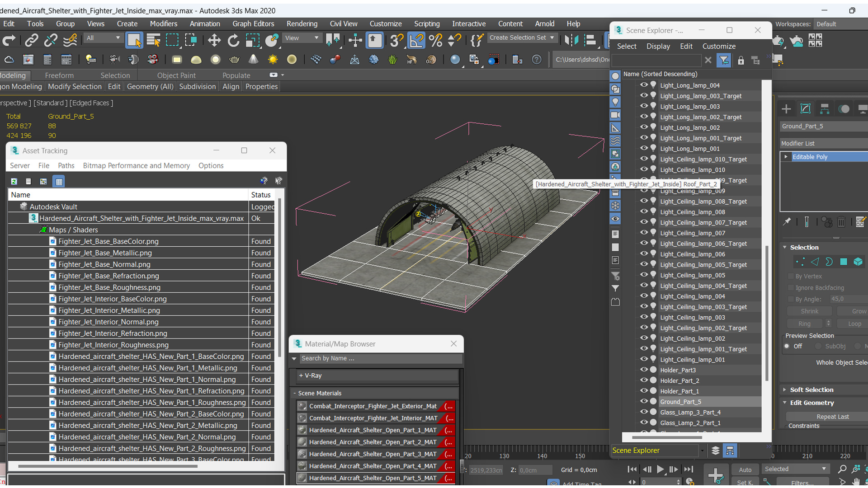Image resolution: width=868 pixels, height=488 pixels.
Task: Open Hierarchy tab in Command Panel
Action: point(825,109)
